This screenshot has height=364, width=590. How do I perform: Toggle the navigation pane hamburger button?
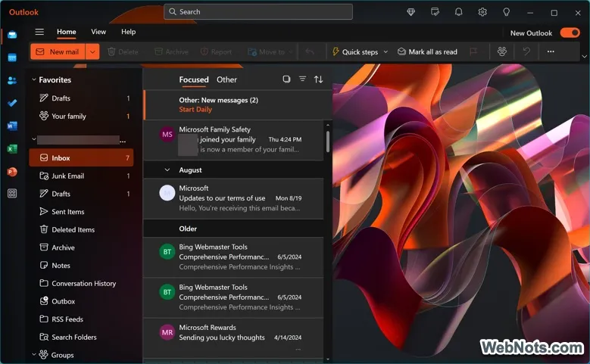[39, 32]
